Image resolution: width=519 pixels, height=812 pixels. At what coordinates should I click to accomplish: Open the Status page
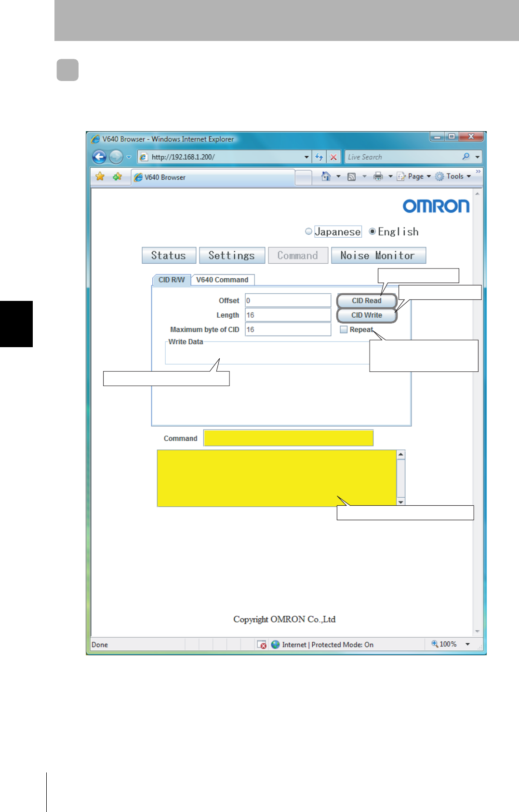pyautogui.click(x=169, y=255)
